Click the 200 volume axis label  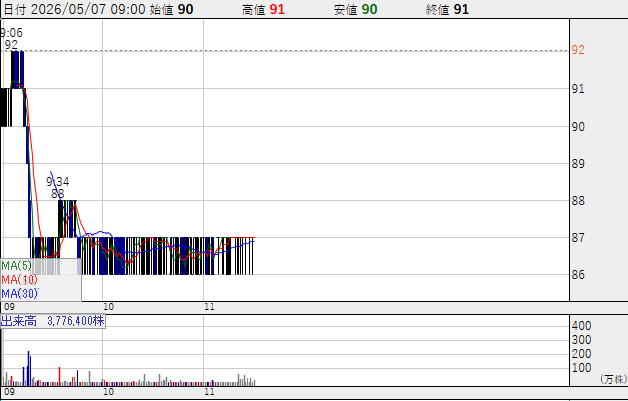point(582,354)
